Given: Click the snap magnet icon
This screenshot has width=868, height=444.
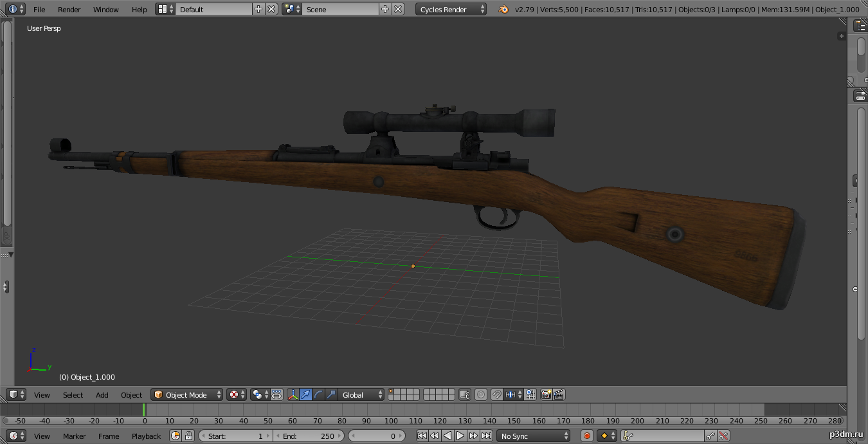Looking at the screenshot, I should [496, 394].
